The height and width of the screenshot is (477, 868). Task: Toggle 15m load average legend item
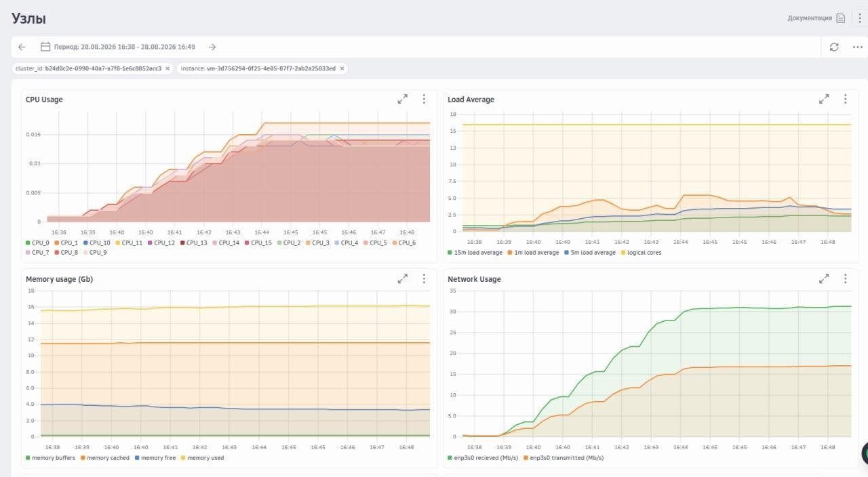(475, 252)
